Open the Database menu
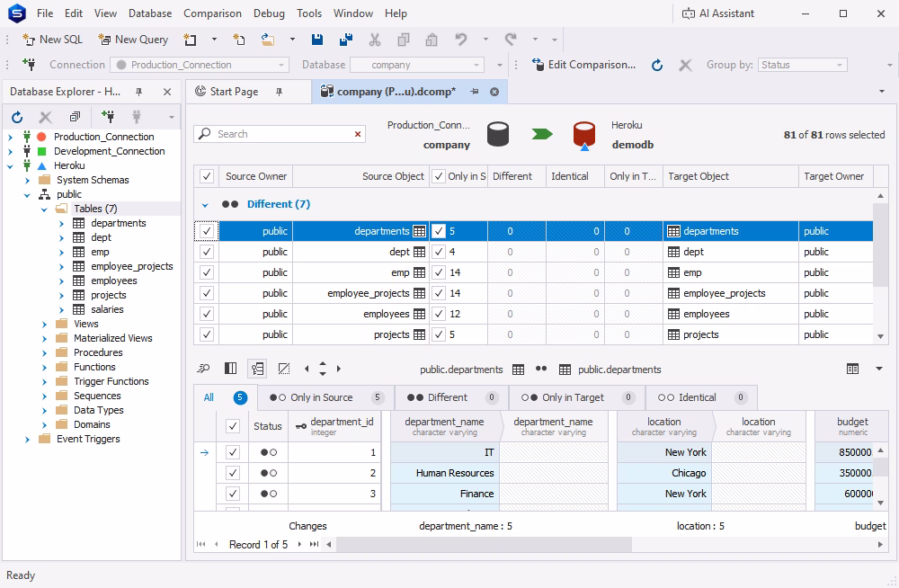 tap(150, 13)
